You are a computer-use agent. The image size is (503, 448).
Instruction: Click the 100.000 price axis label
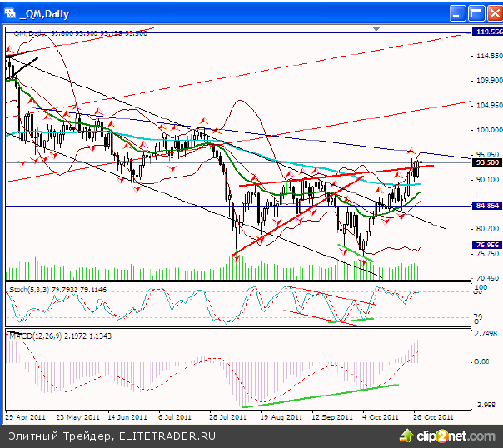[x=486, y=131]
